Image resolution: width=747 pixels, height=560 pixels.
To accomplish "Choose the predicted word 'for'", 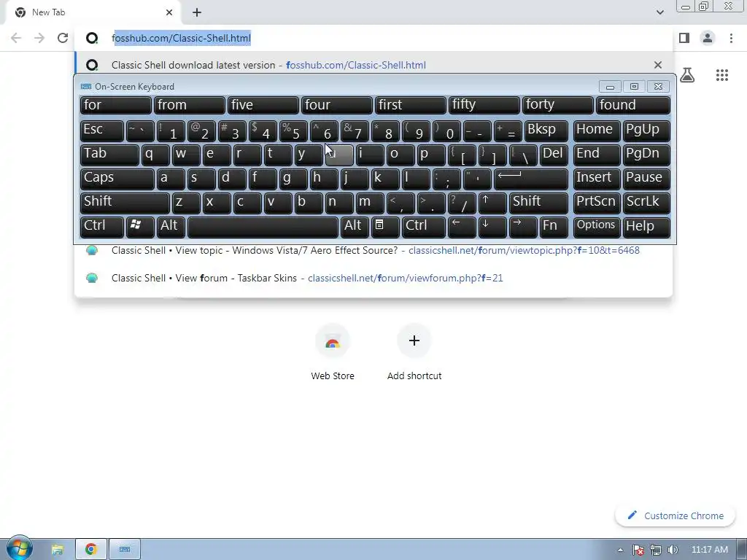I will [116, 105].
